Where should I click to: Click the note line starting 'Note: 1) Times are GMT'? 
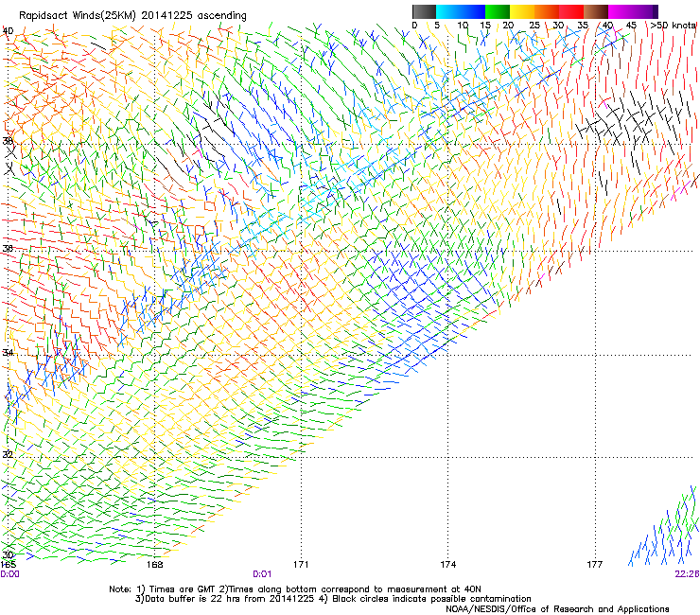click(x=294, y=589)
